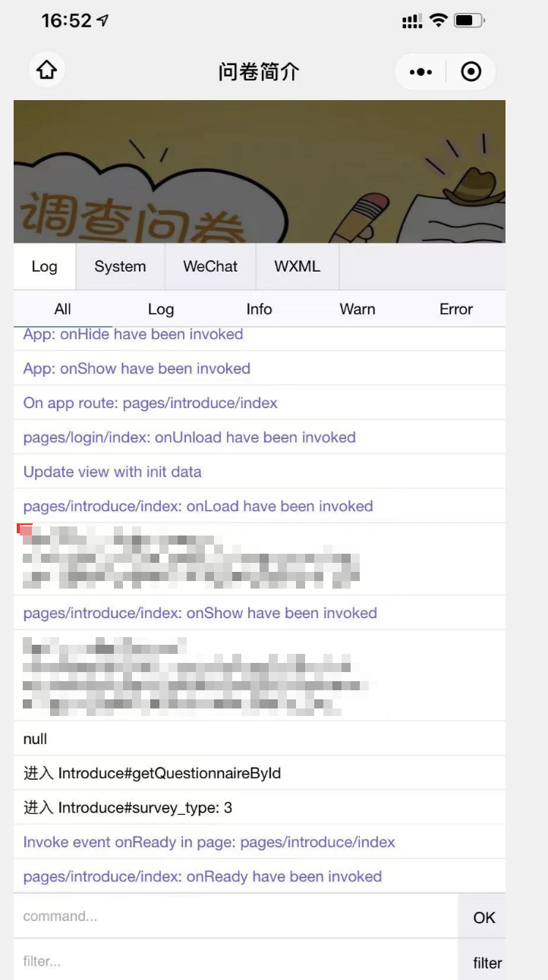Click the filter button
Viewport: 548px width, 980px height.
486,962
